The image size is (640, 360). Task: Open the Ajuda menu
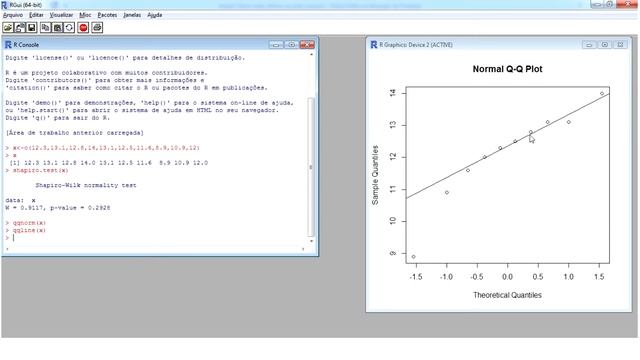[x=155, y=15]
